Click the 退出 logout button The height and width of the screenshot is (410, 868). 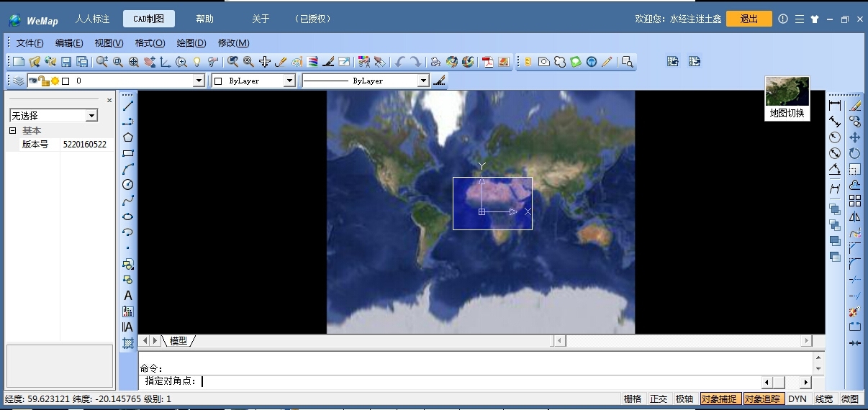(x=749, y=19)
